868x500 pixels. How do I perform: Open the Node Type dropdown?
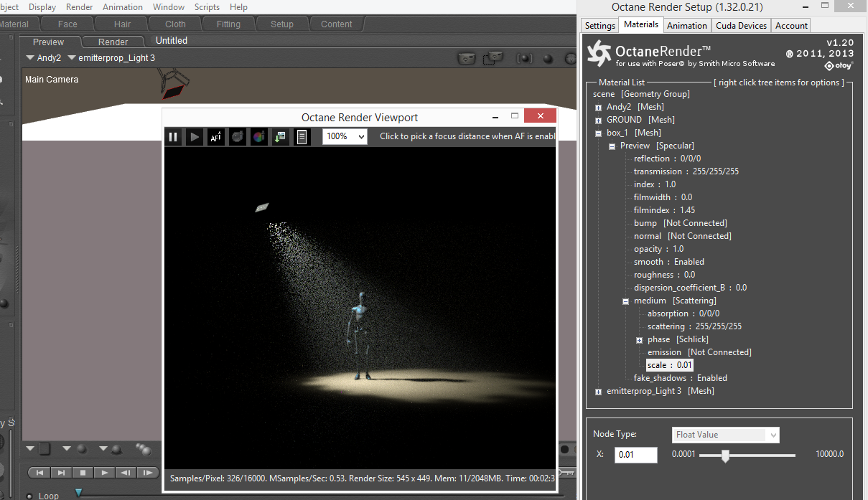[726, 435]
